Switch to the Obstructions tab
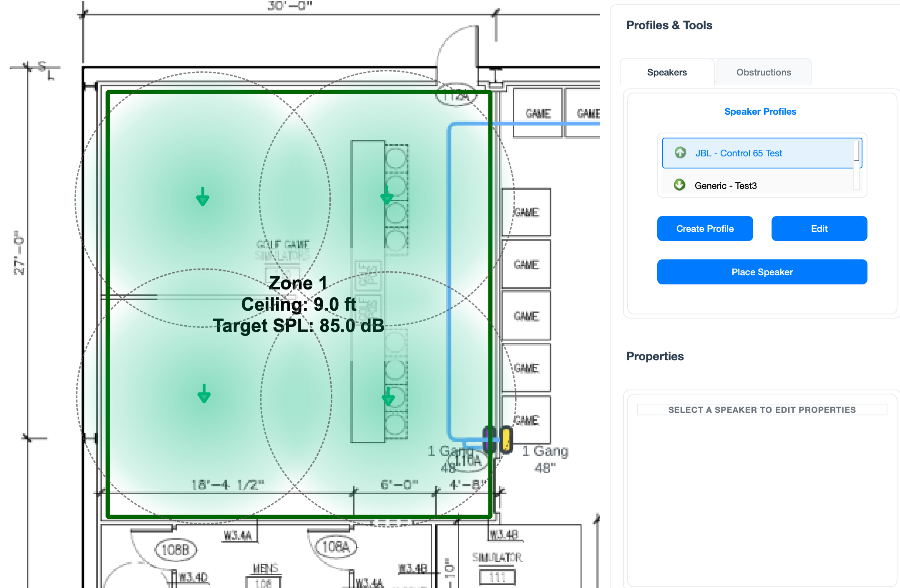900x588 pixels. coord(763,73)
